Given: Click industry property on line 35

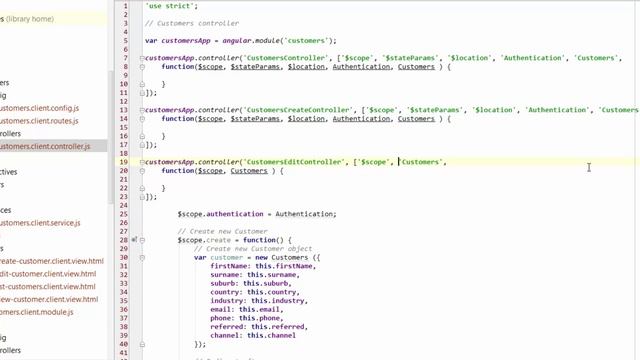Looking at the screenshot, I should pos(227,301).
